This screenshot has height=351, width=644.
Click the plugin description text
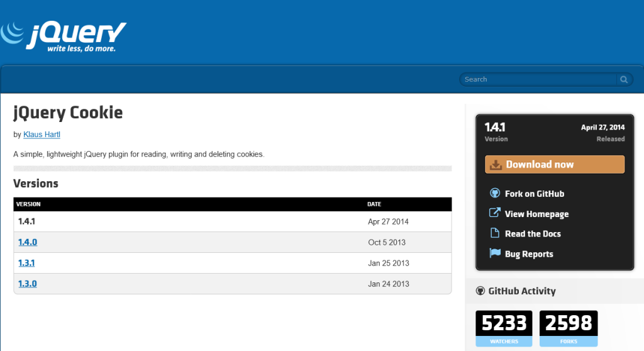coord(139,154)
